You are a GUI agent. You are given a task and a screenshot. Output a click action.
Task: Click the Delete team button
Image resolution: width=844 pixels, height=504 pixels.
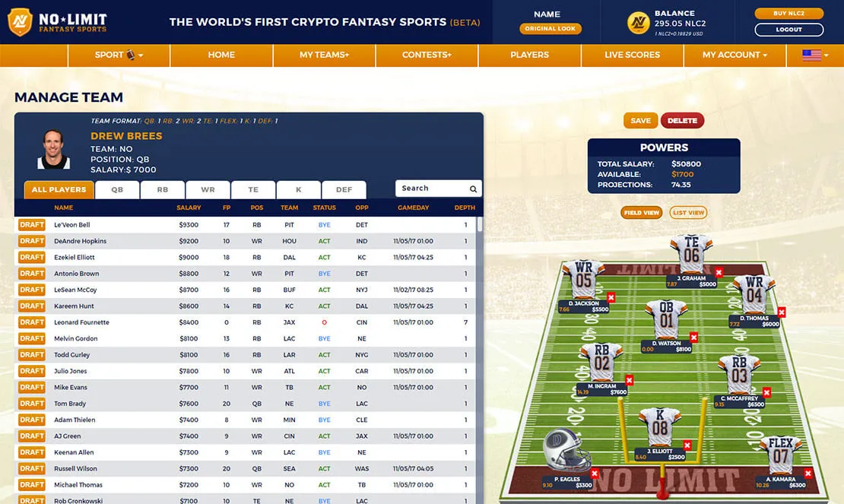point(683,120)
